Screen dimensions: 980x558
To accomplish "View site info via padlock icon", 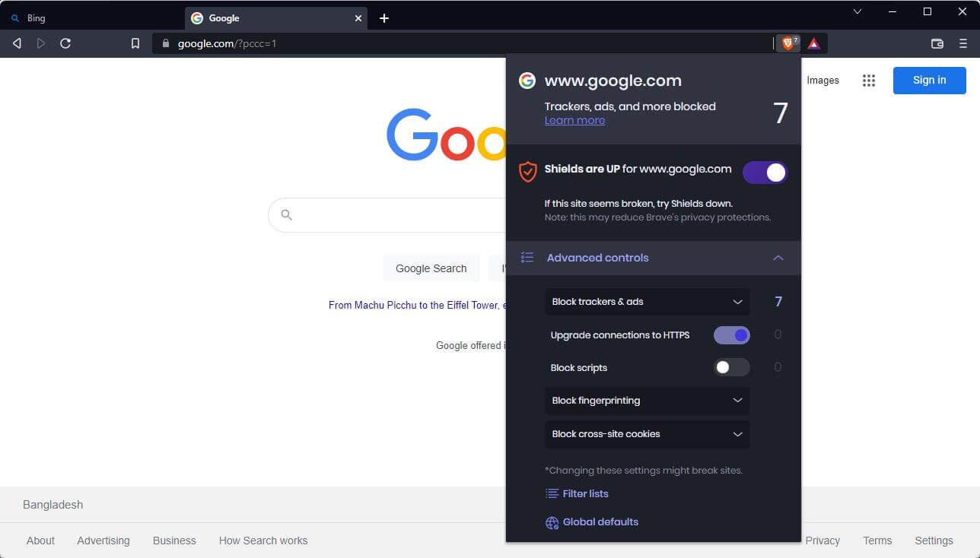I will point(165,43).
